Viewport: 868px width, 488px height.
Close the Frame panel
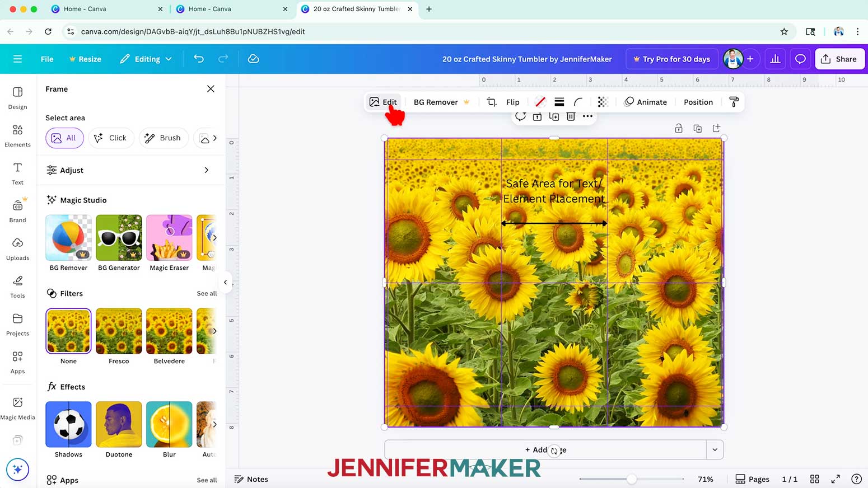[211, 89]
